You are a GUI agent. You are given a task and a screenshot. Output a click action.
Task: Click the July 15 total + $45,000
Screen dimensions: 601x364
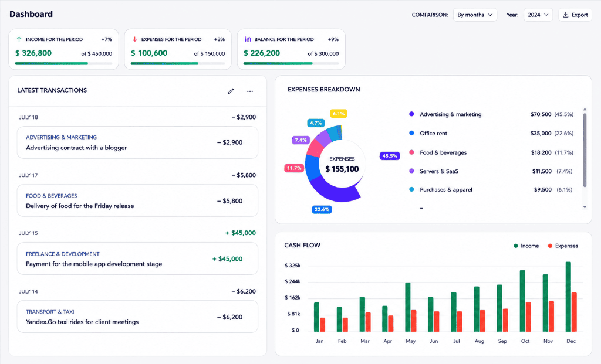tap(240, 233)
